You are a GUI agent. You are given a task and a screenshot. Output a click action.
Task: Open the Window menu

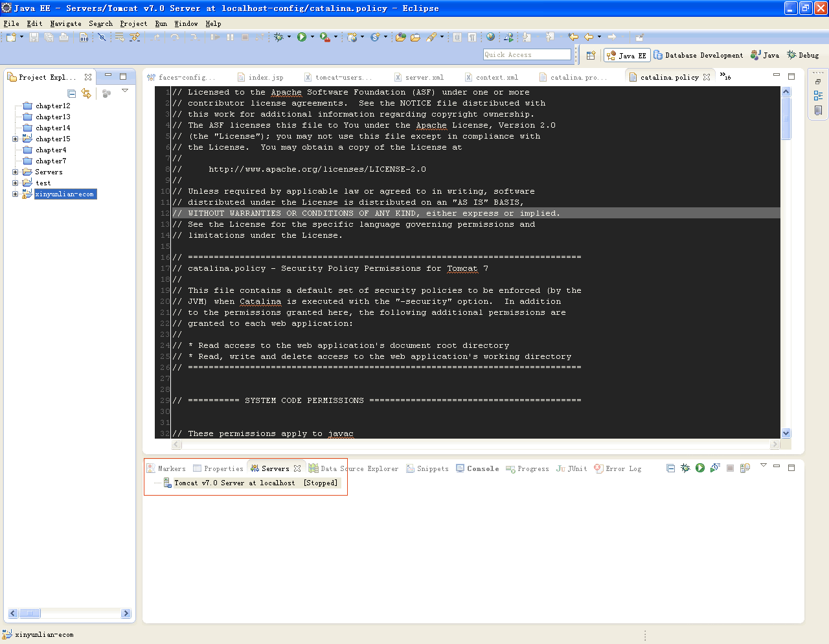(186, 23)
